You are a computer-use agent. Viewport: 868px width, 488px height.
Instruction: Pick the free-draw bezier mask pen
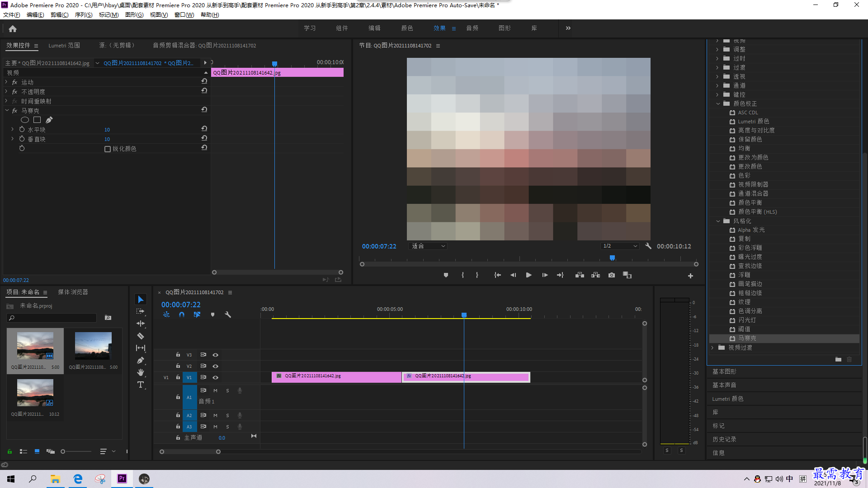tap(49, 120)
